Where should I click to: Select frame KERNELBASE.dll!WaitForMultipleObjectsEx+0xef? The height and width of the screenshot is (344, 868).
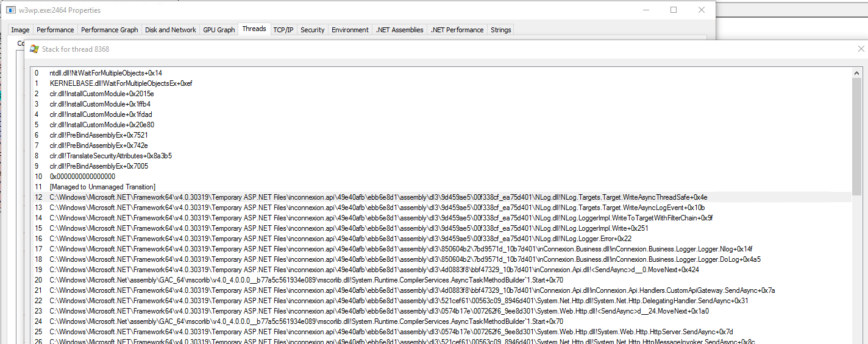coord(441,83)
